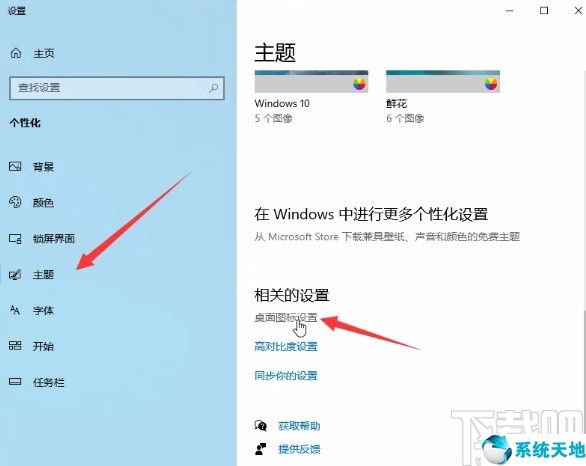Click the Lock screen (锁屏界面) icon

[x=15, y=238]
